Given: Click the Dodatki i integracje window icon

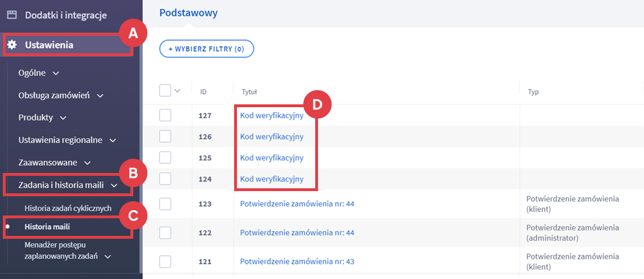Looking at the screenshot, I should click(12, 15).
